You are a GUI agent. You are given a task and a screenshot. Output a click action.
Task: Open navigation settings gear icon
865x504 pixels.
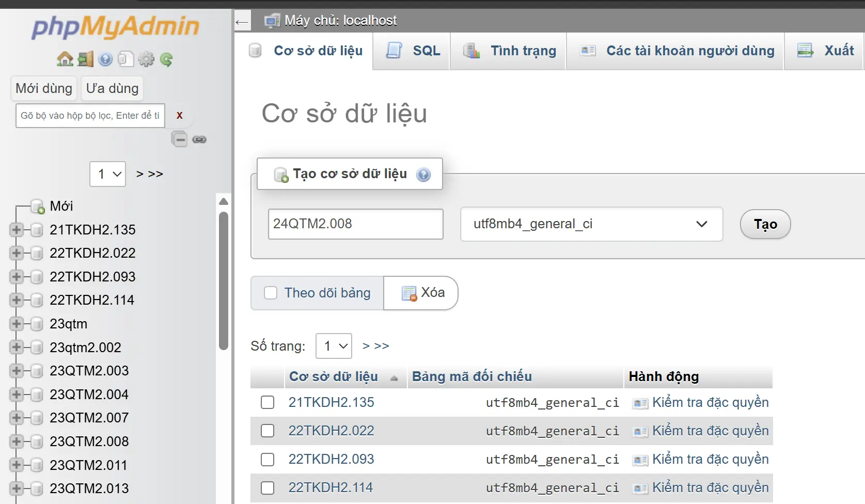(x=146, y=59)
